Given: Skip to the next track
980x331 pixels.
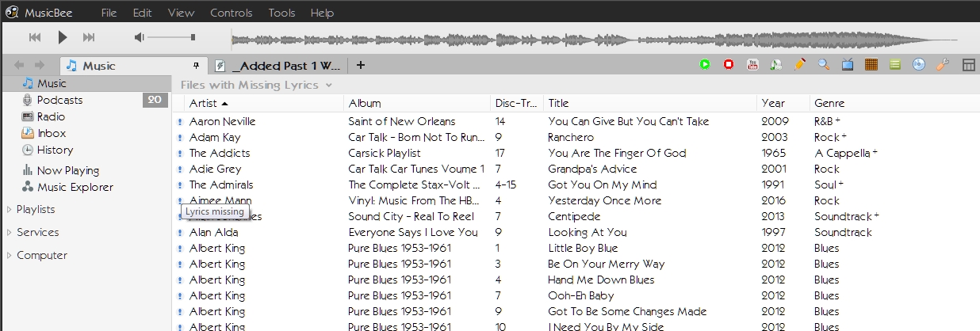Looking at the screenshot, I should coord(89,37).
